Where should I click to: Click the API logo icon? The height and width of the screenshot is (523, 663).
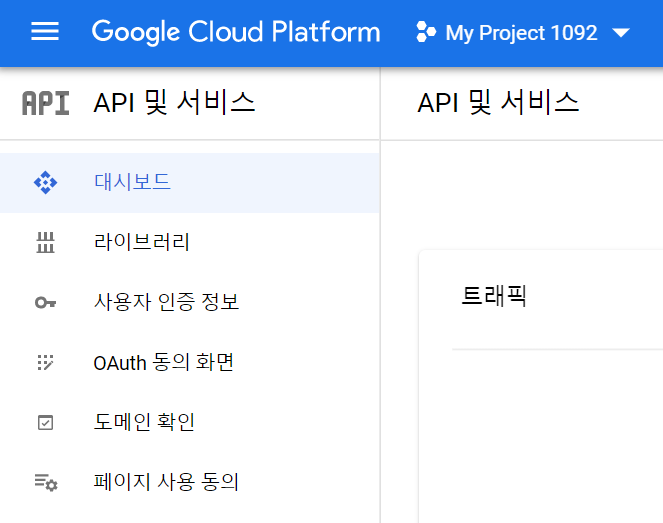click(x=45, y=103)
